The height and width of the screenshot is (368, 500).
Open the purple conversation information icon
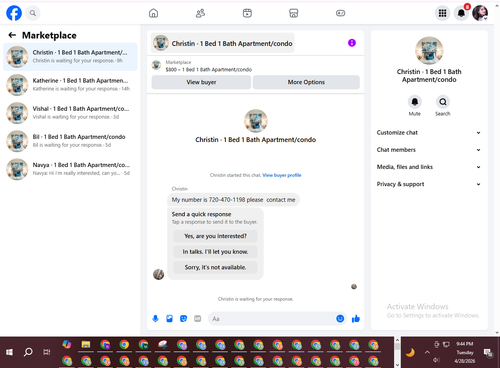tap(352, 43)
